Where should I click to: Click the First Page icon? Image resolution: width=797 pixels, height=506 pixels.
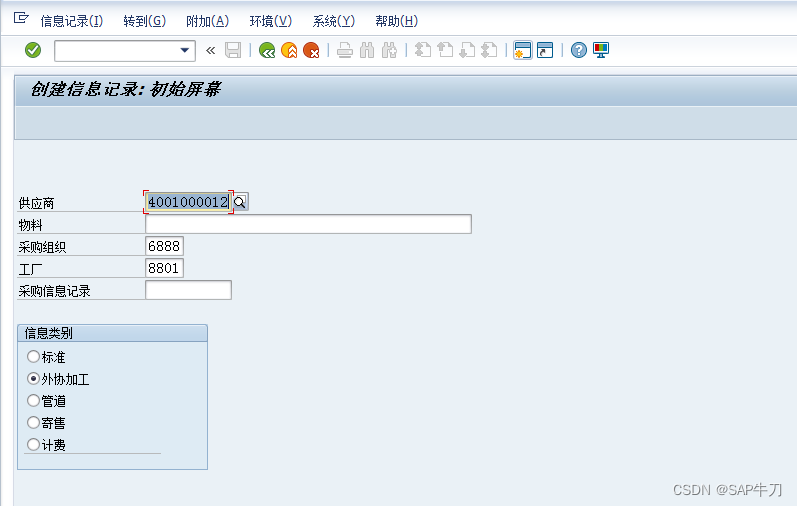click(423, 50)
